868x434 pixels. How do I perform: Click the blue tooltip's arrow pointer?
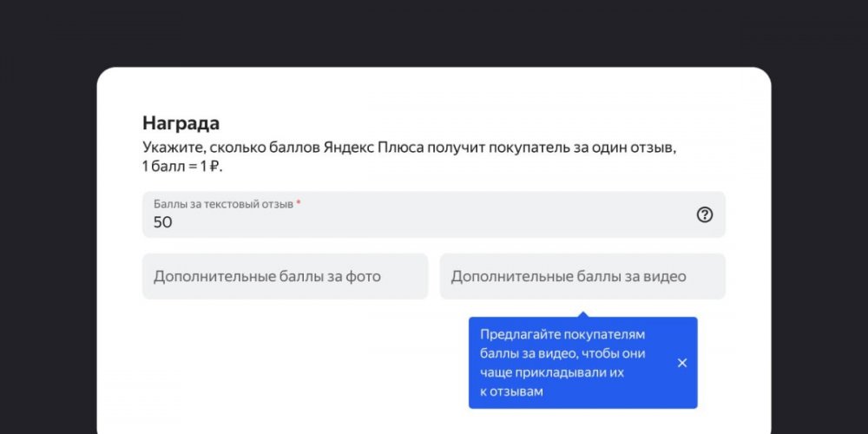(x=582, y=313)
